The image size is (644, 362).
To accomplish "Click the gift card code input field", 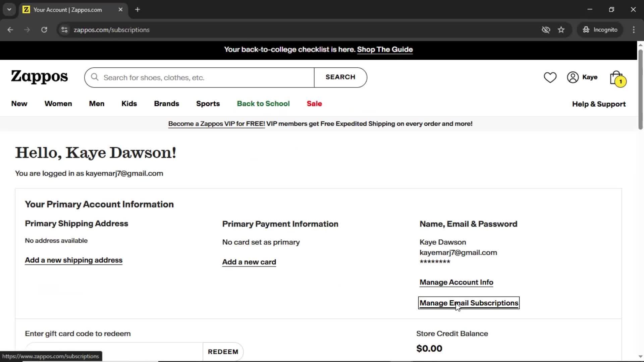I will (x=114, y=352).
